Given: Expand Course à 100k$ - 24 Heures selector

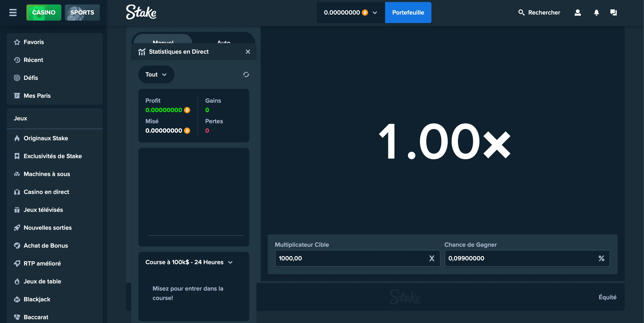Looking at the screenshot, I should 189,262.
